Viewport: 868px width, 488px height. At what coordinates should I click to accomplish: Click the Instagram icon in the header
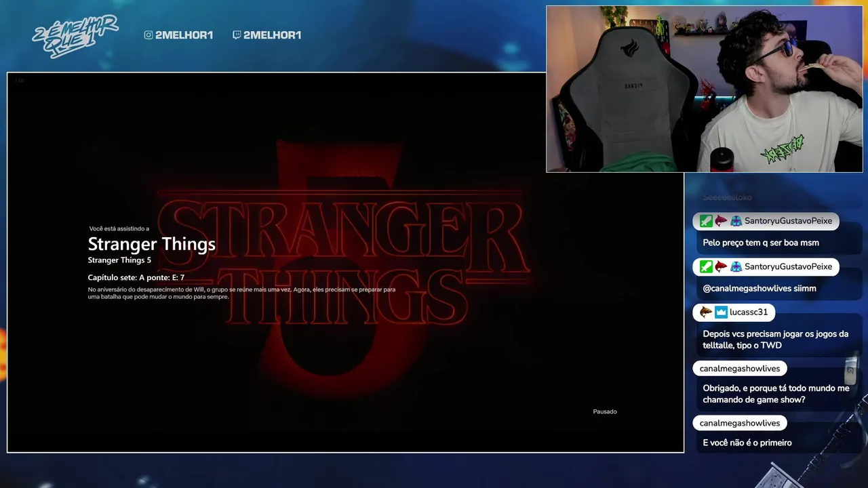click(149, 35)
